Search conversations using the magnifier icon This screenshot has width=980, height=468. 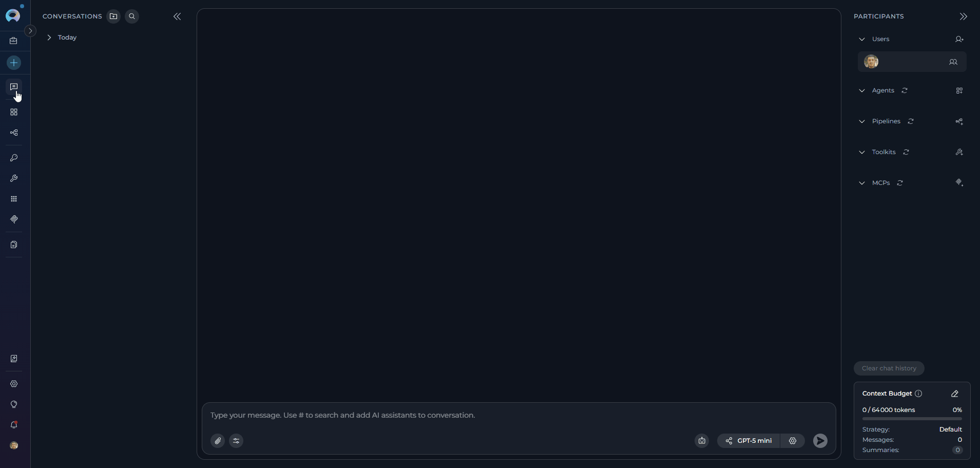132,16
